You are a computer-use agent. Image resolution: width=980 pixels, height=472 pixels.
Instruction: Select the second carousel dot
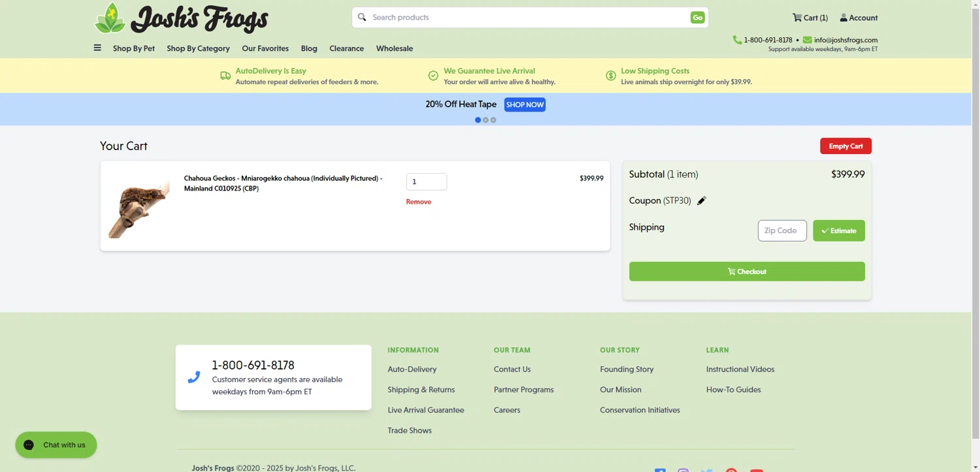pyautogui.click(x=485, y=120)
